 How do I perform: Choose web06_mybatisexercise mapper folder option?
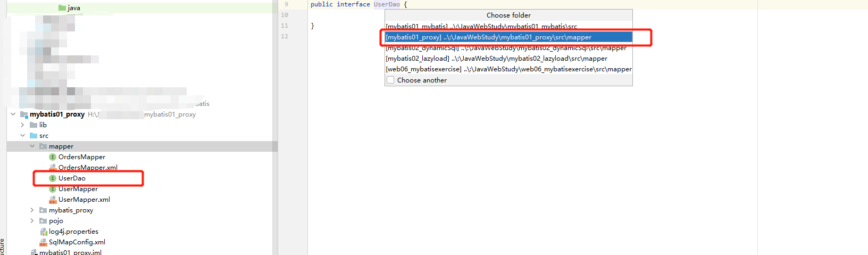pos(508,69)
